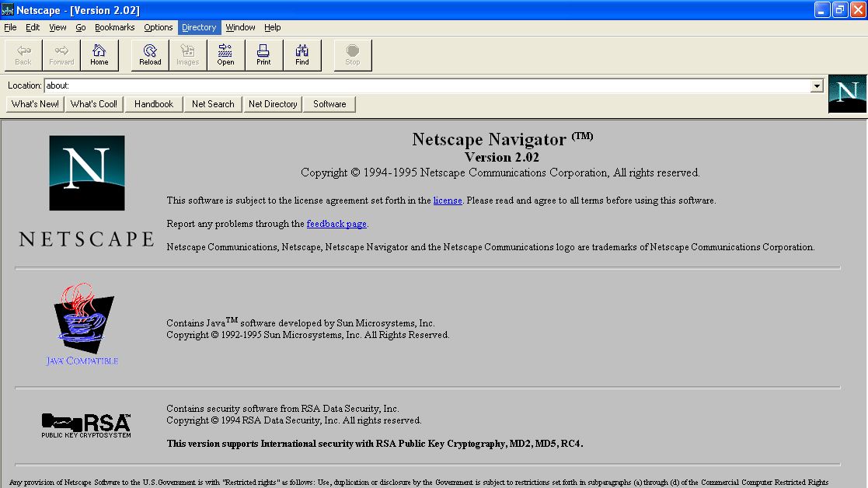The height and width of the screenshot is (488, 868).
Task: Search the page with the Find binoculars
Action: (302, 54)
